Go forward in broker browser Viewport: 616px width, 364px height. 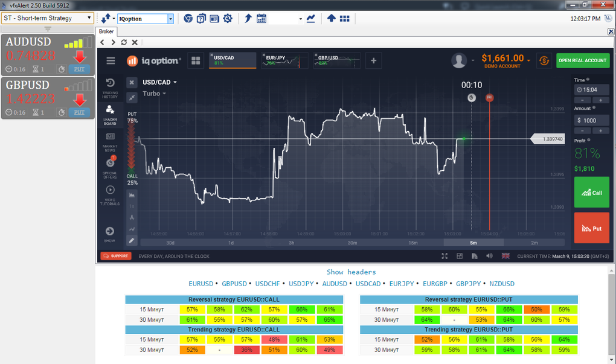[113, 42]
